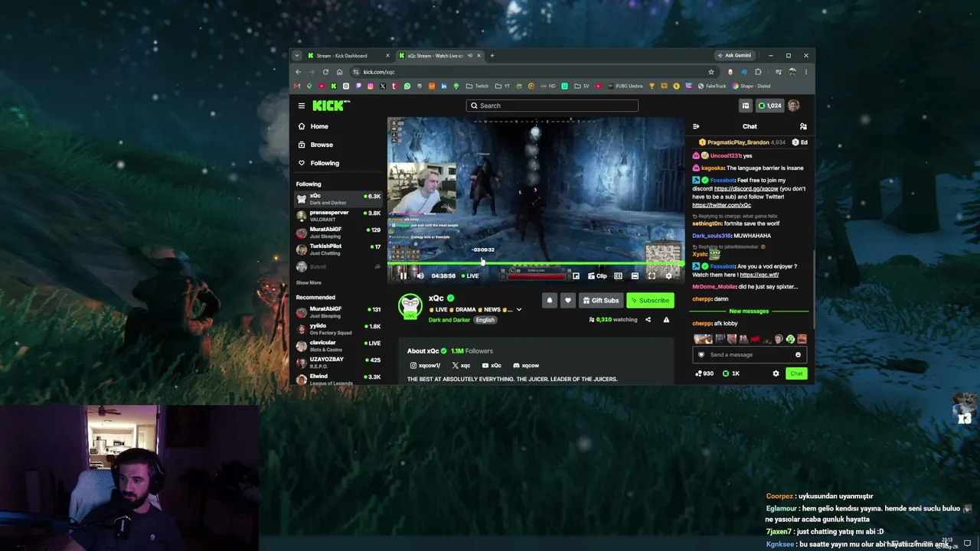
Task: Click Show More under Following list
Action: click(x=309, y=283)
